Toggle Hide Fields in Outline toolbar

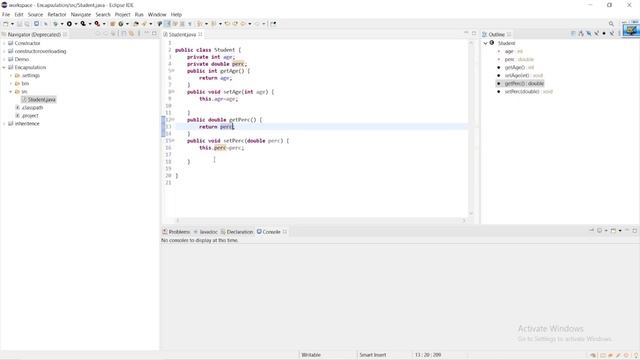pos(589,34)
